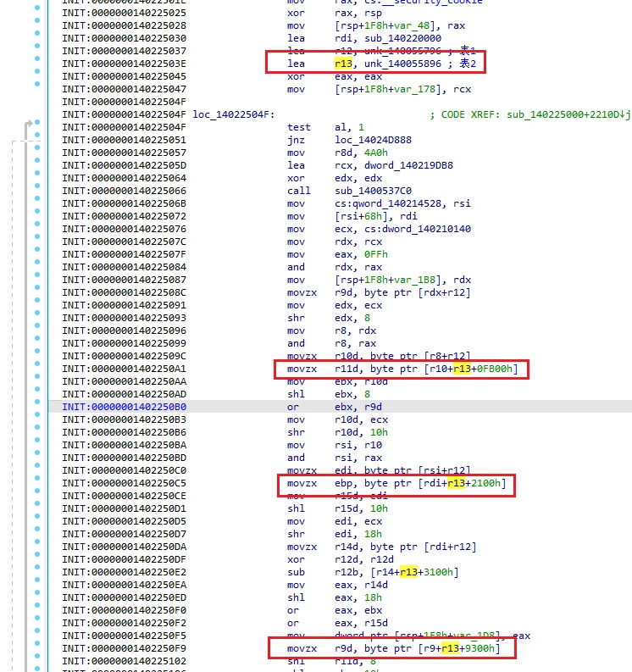632x672 pixels.
Task: Click address INIT:0000000140225102
Action: tap(125, 661)
